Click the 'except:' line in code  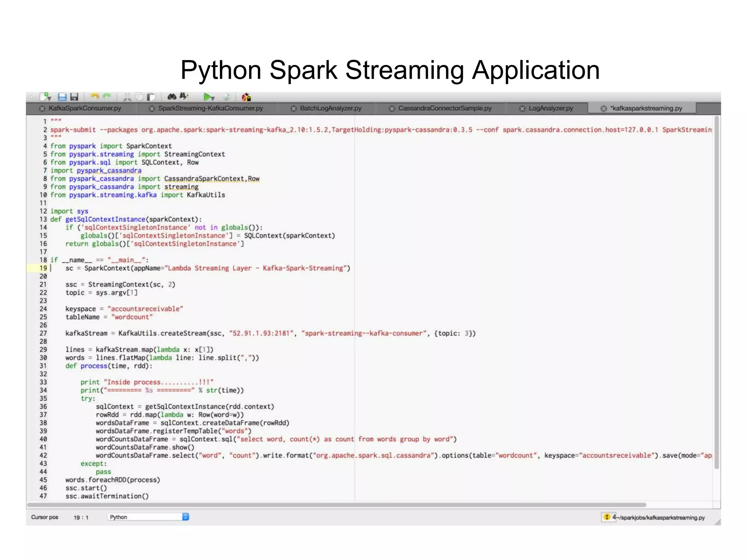pos(94,464)
